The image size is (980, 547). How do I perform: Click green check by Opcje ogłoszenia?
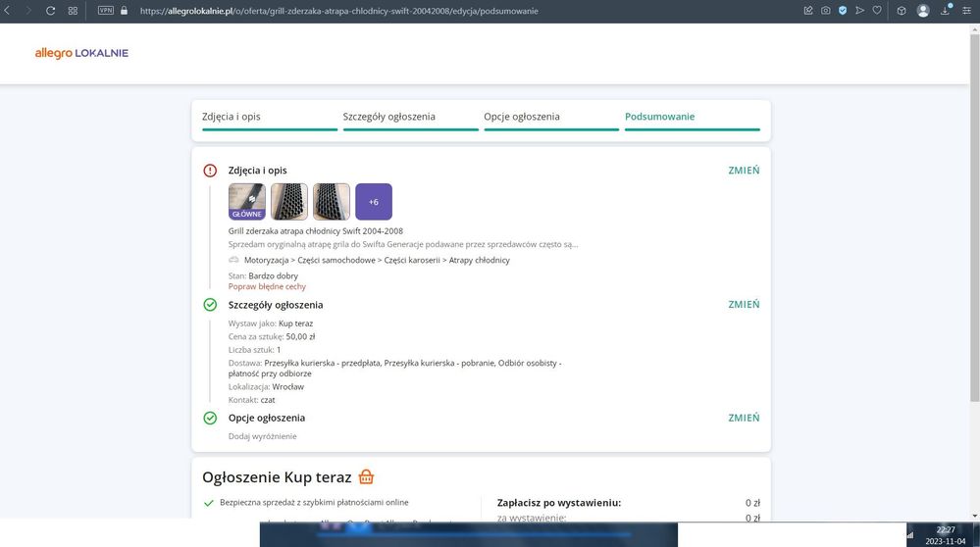(210, 418)
